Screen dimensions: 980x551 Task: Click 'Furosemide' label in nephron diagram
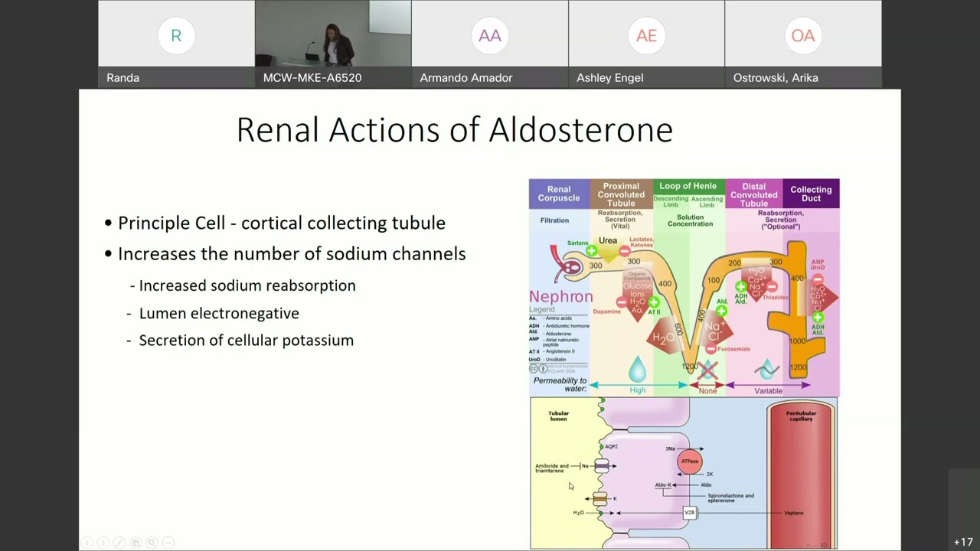pos(733,349)
